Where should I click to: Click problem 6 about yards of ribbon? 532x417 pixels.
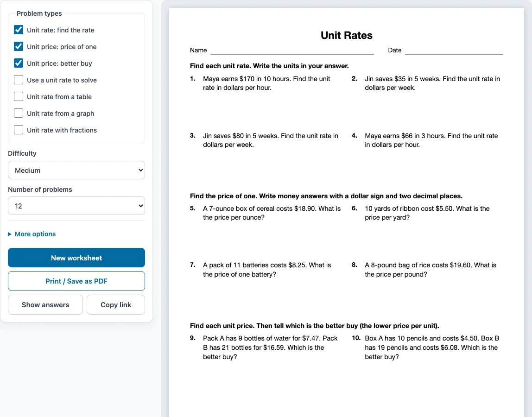pos(427,213)
